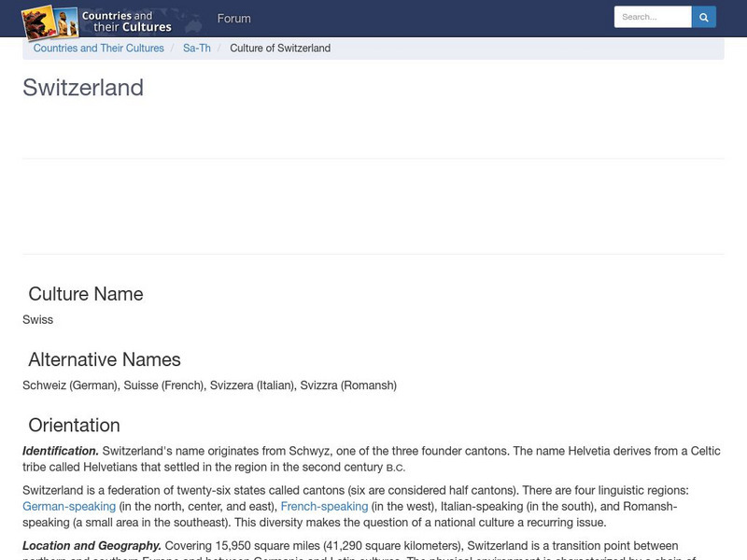This screenshot has width=747, height=560.
Task: Click the Orientation heading
Action: (75, 426)
